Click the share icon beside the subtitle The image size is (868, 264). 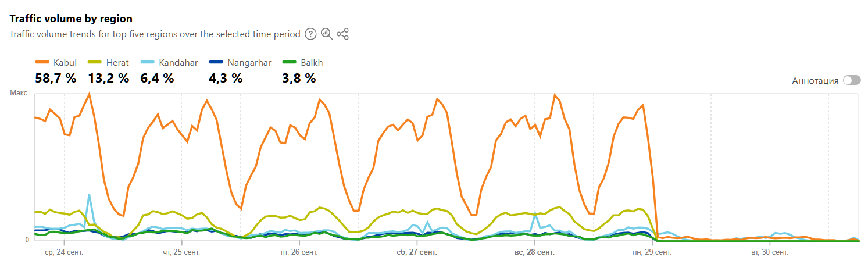(x=343, y=34)
